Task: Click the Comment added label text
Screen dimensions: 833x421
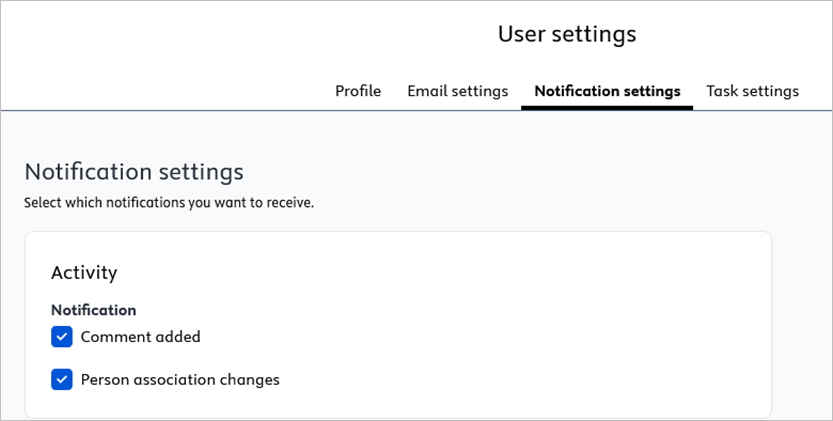Action: pyautogui.click(x=140, y=337)
